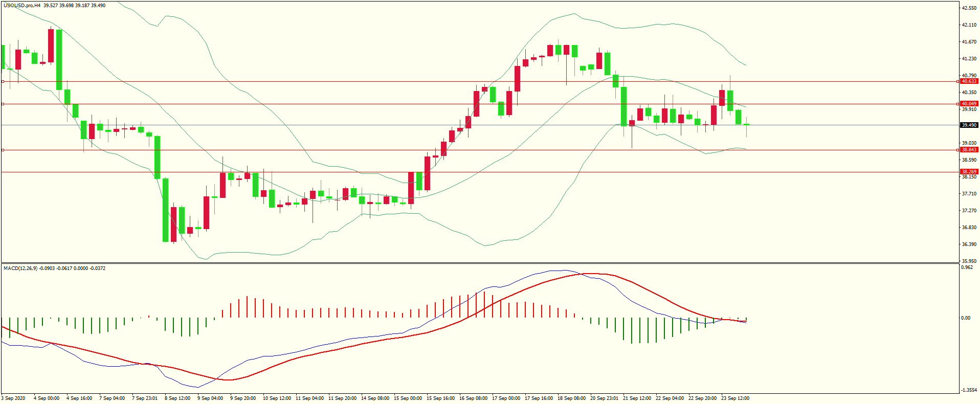Viewport: 980px width, 404px height.
Task: Select the red 38.269 price level tag
Action: (969, 172)
